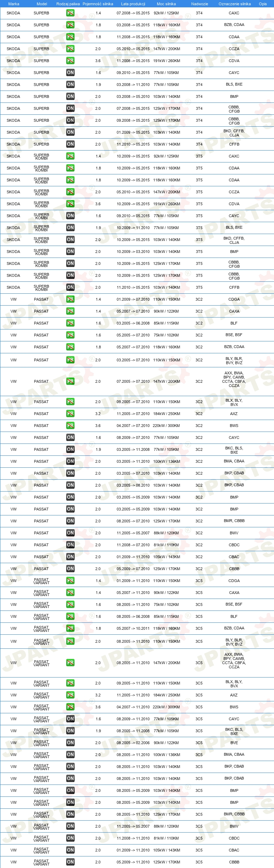Image resolution: width=274 pixels, height=868 pixels.
Task: Click petrol icon in Passat Variant 1.4 CDGA row
Action: click(x=70, y=581)
